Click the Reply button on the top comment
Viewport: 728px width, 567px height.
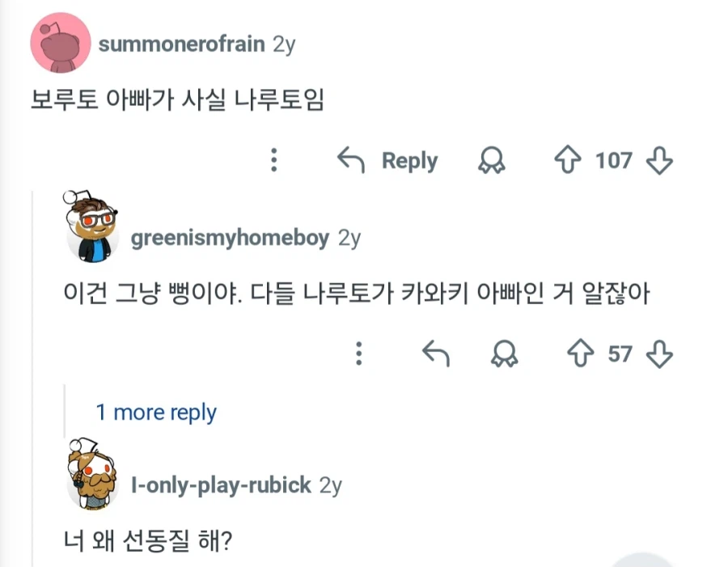(409, 160)
